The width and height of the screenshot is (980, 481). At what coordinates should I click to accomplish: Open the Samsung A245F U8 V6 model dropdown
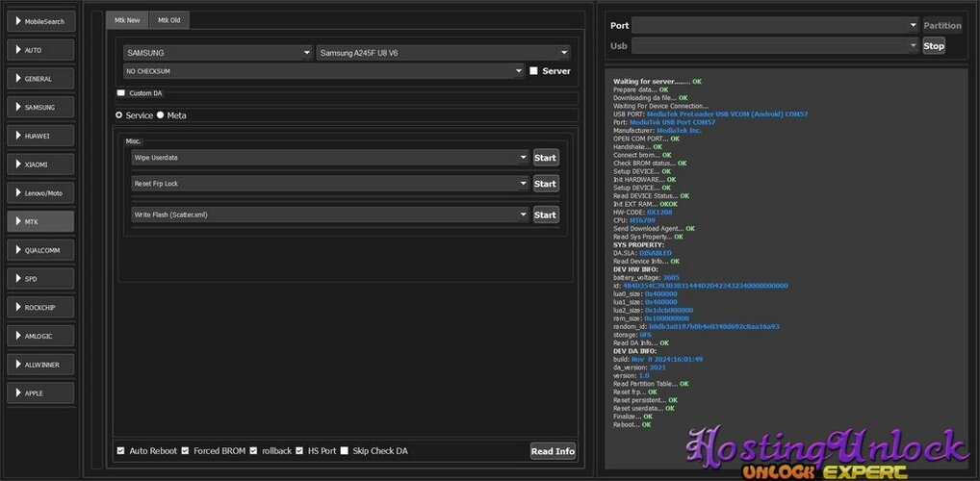pos(443,53)
